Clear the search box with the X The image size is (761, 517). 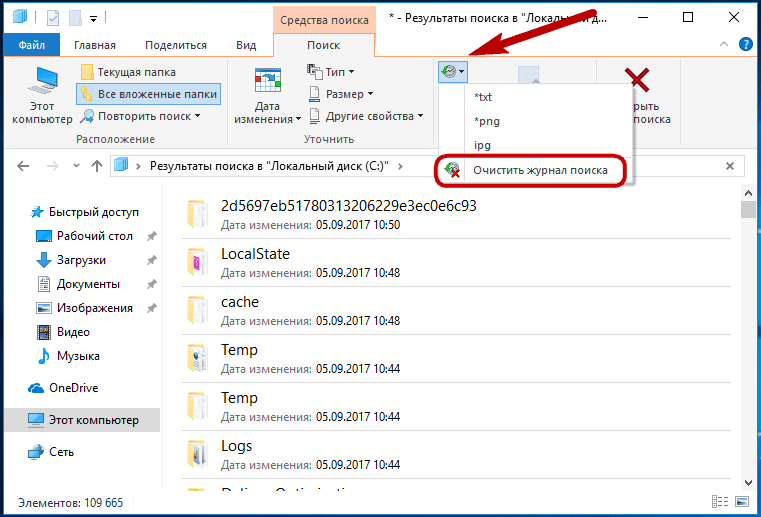729,166
